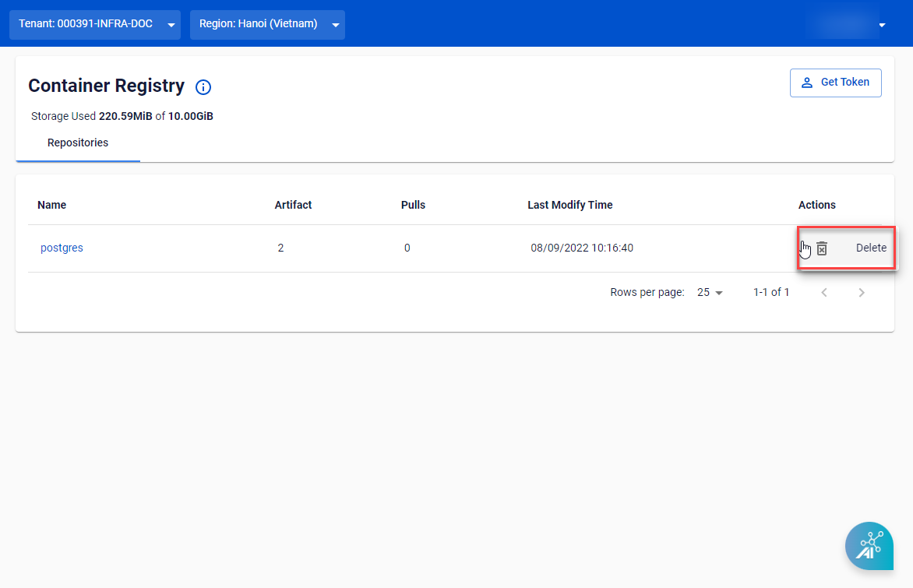Open the postgres repository link

click(x=62, y=248)
